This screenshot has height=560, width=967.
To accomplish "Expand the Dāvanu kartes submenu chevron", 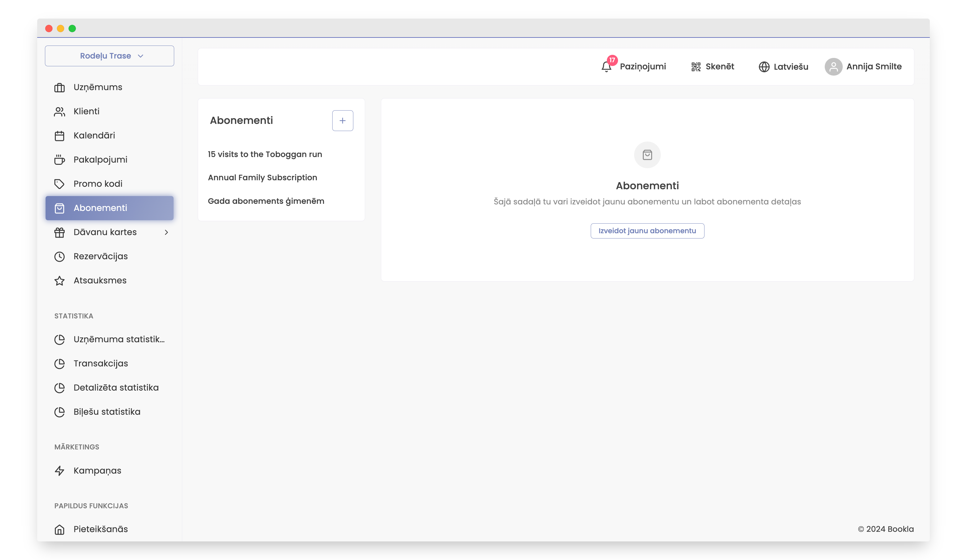I will [166, 232].
